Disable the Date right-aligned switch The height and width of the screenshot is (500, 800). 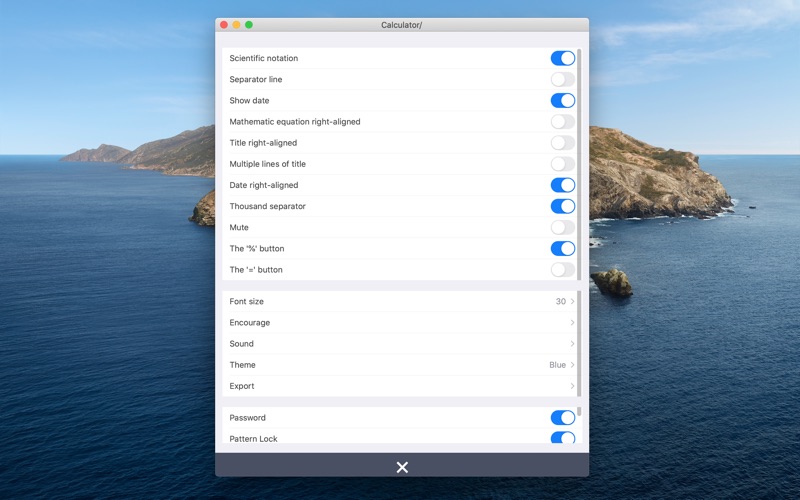(x=563, y=185)
